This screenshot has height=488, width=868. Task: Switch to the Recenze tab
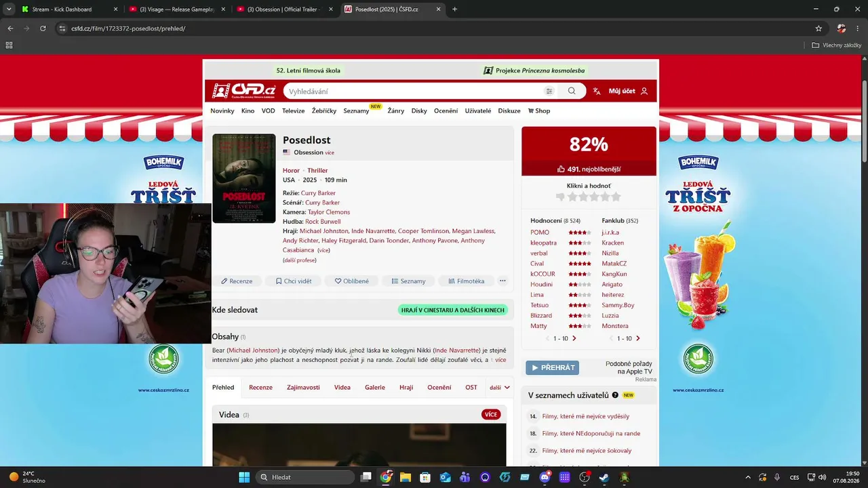(x=260, y=388)
